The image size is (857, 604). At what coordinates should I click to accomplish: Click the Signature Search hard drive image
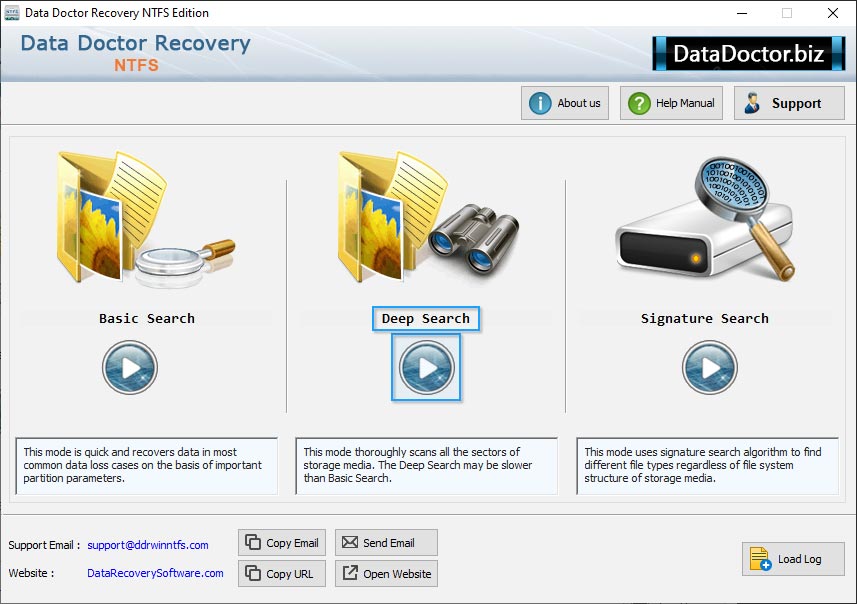click(x=705, y=219)
